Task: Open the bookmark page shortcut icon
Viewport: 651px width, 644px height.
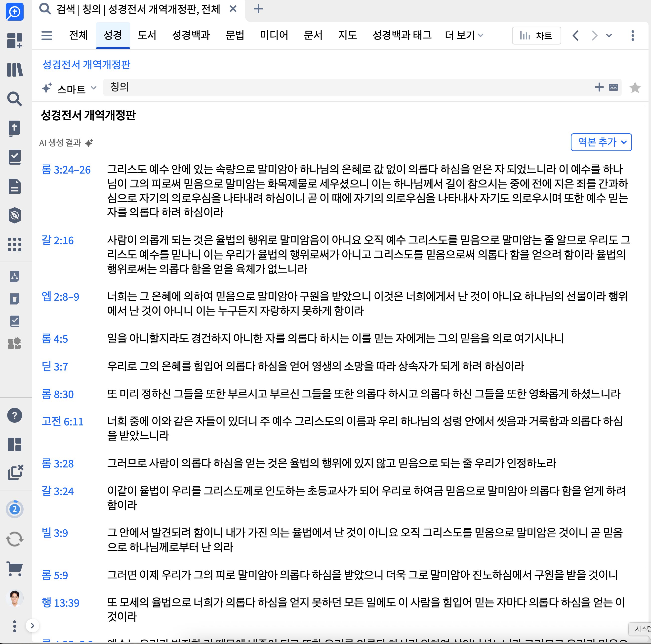Action: [14, 299]
